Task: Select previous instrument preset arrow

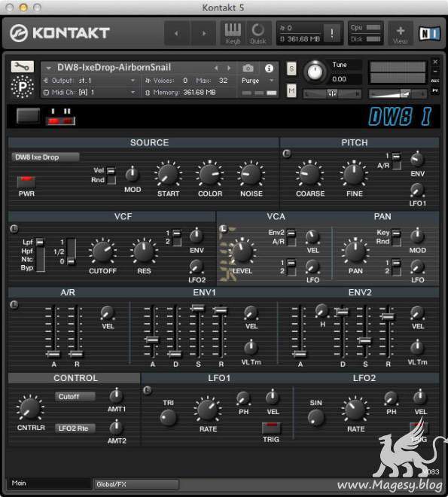Action: pyautogui.click(x=216, y=68)
